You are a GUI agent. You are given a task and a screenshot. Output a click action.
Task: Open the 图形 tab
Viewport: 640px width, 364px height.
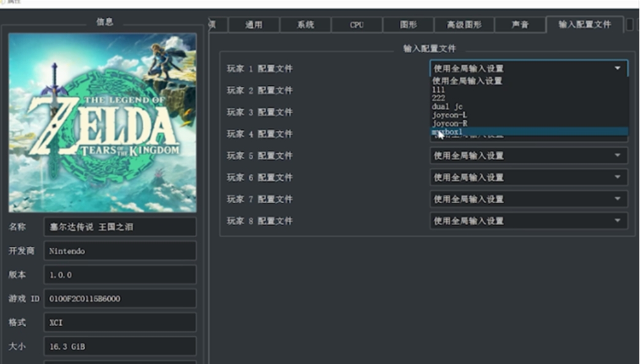pyautogui.click(x=408, y=25)
